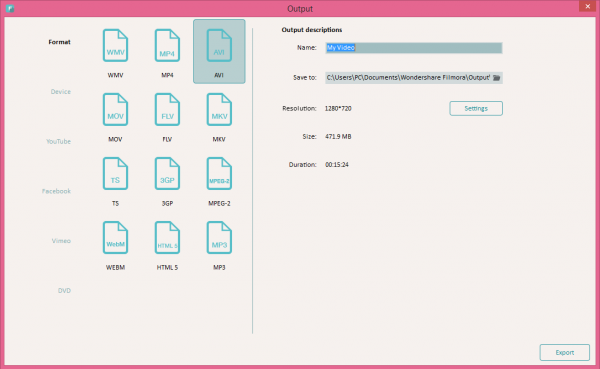The height and width of the screenshot is (369, 600).
Task: Click the 471.9 MB size value
Action: click(338, 136)
